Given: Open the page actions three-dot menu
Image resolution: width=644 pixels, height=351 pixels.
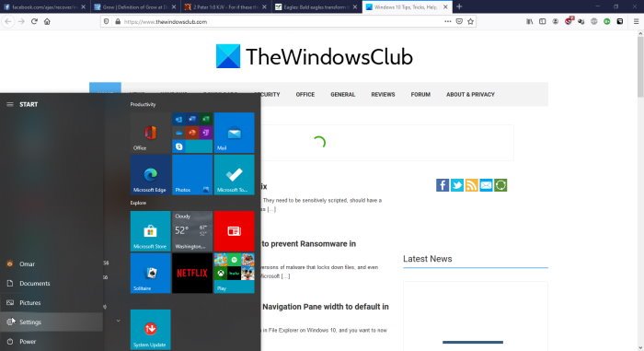Looking at the screenshot, I should tap(448, 21).
